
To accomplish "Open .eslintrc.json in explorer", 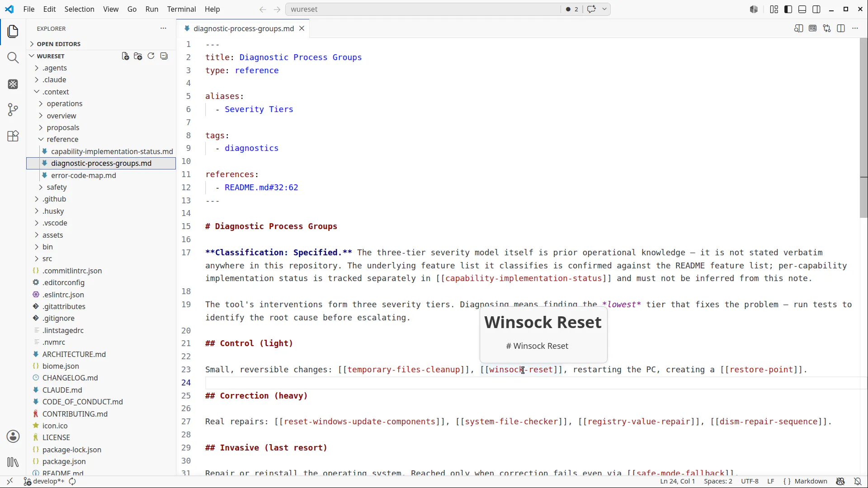I will (x=63, y=295).
